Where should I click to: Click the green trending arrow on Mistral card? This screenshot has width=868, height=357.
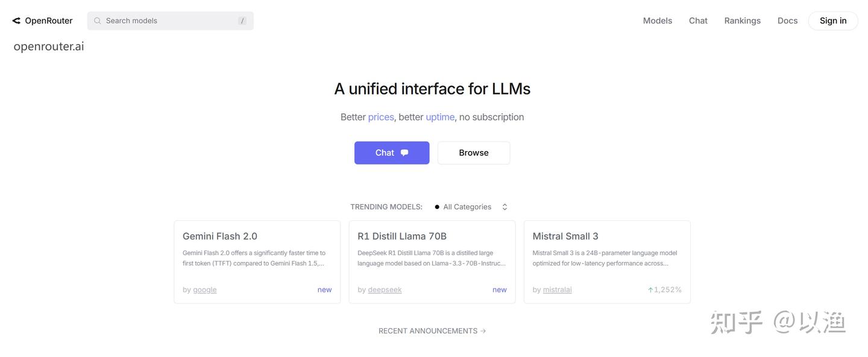click(650, 290)
